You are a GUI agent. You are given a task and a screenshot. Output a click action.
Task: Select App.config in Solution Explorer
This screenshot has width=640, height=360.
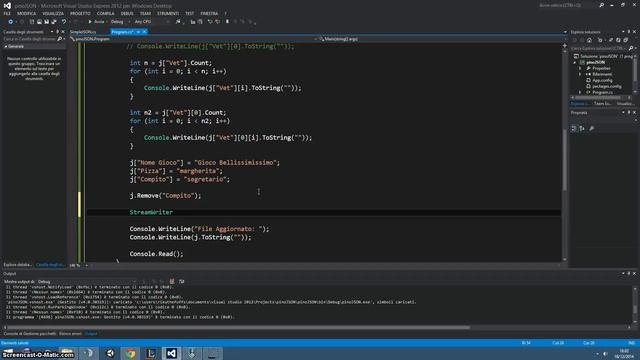point(602,80)
